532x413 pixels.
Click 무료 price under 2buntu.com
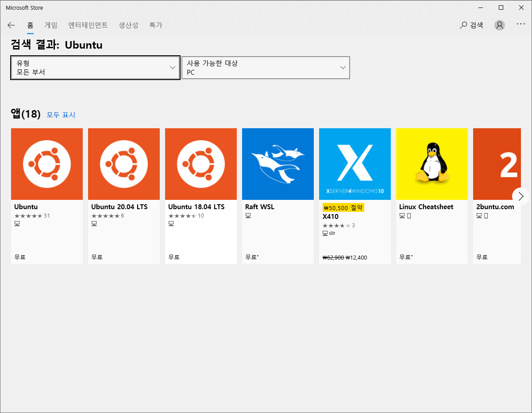482,257
